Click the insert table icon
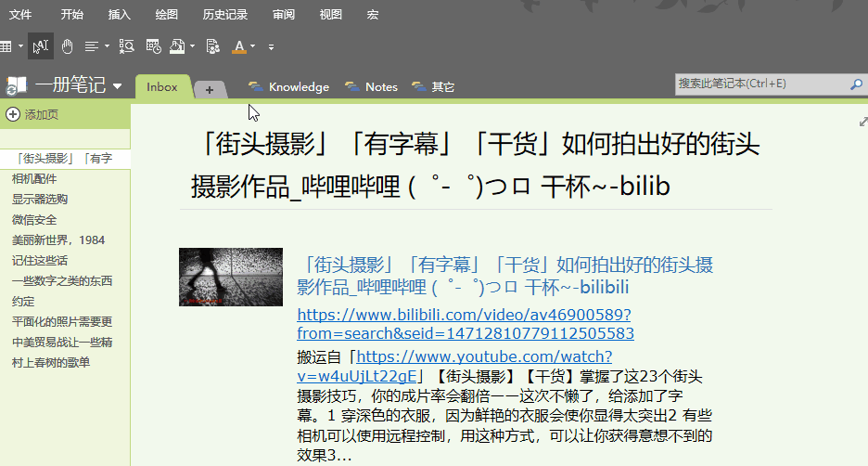The image size is (868, 466). click(x=6, y=46)
